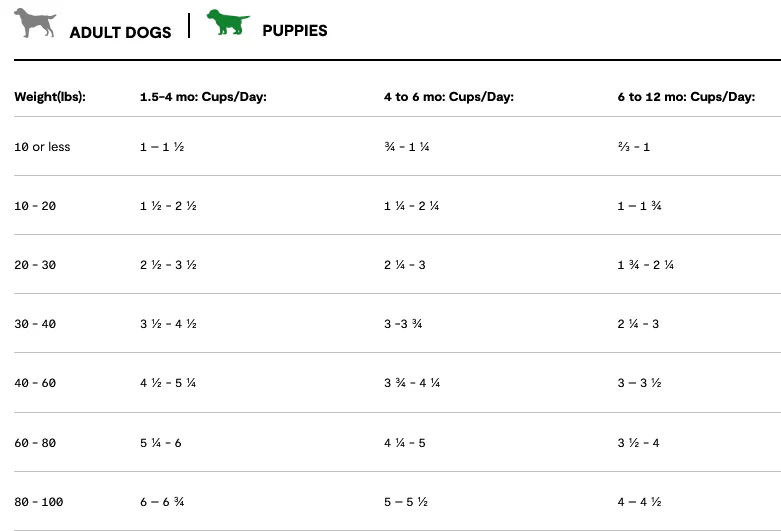The width and height of the screenshot is (781, 531).
Task: Click the 80 - 100 weight row label
Action: point(39,502)
